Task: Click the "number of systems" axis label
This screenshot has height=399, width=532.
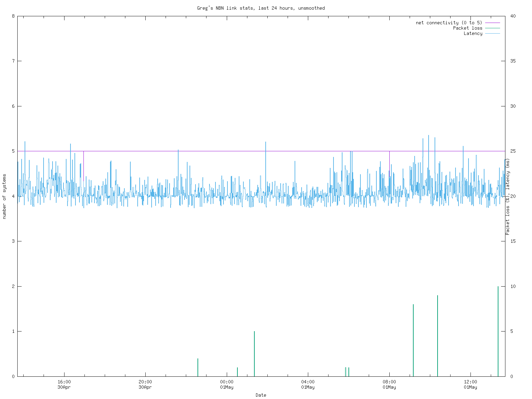Action: coord(4,197)
